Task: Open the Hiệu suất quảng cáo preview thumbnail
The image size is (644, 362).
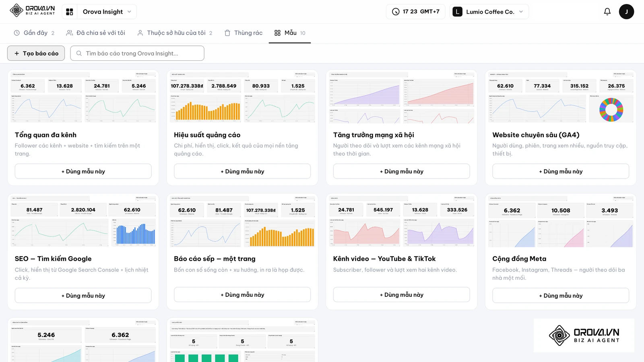Action: 242,97
